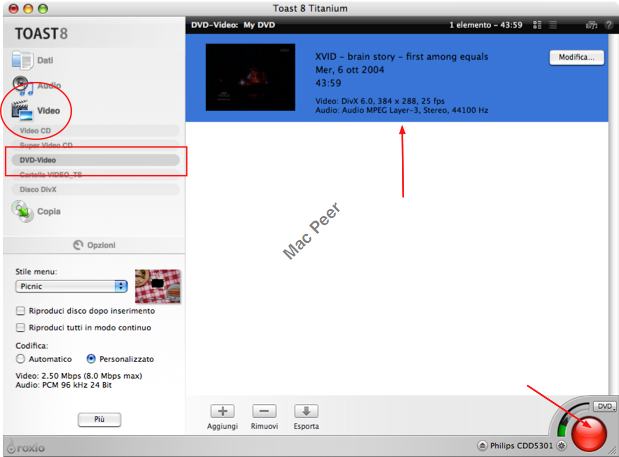Minimize the Toast window with yellow button
Viewport: 619px width, 457px height.
[28, 9]
